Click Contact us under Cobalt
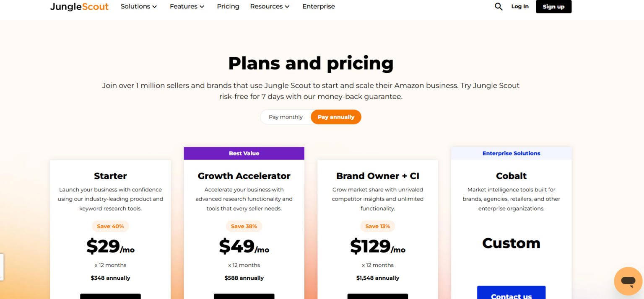 tap(511, 294)
